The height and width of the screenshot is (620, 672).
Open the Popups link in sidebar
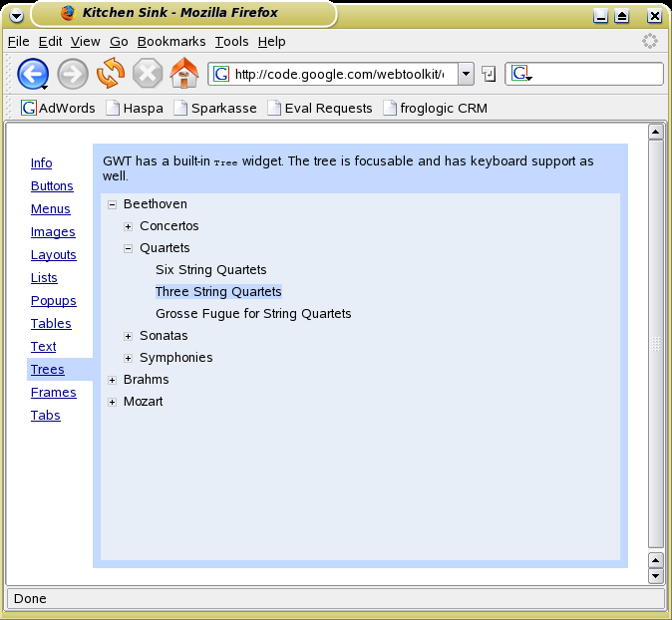click(53, 301)
